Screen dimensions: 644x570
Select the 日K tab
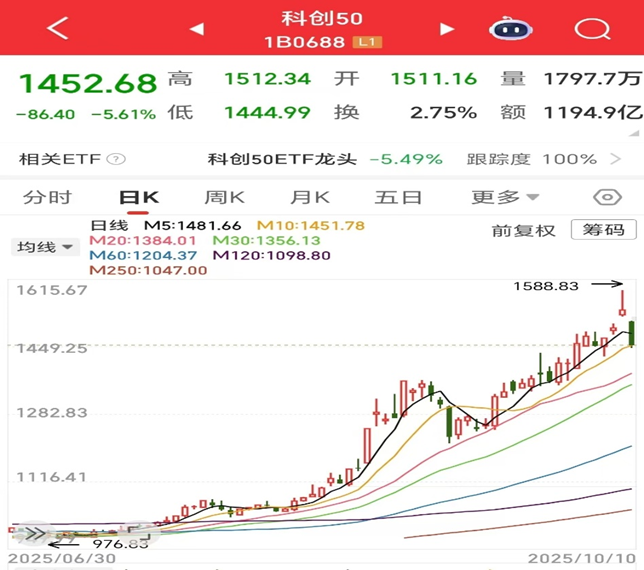tap(139, 198)
